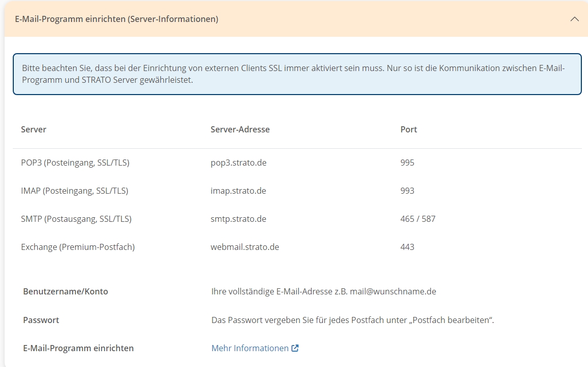
Task: Click the Exchange (Premium-Postfach) row label
Action: click(x=78, y=247)
